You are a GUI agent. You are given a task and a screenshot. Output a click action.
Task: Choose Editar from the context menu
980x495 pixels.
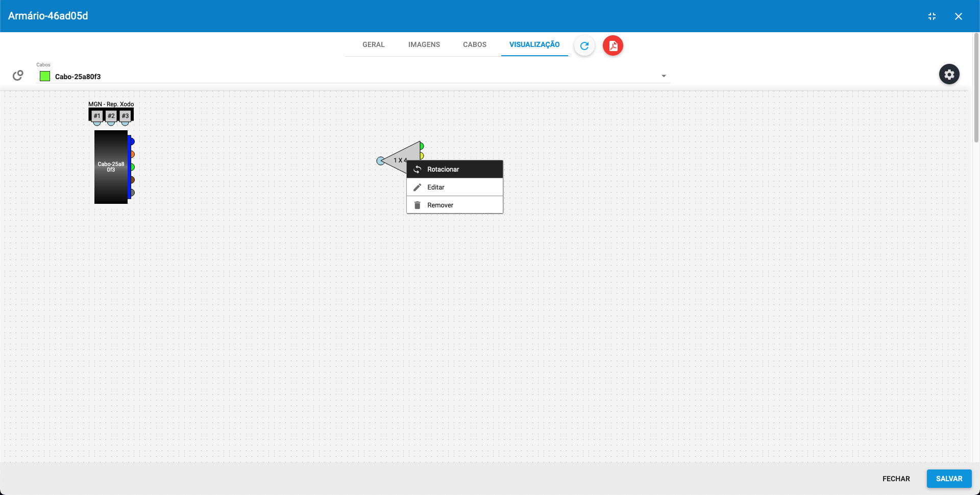[455, 187]
